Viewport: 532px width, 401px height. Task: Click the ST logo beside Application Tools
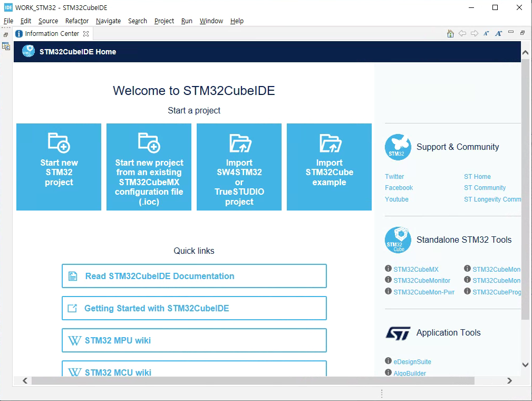point(398,333)
